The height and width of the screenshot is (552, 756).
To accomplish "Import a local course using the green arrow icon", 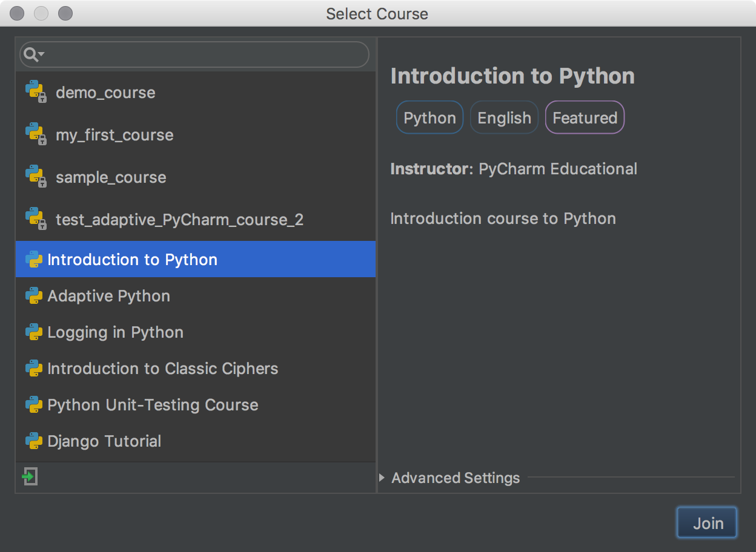I will click(30, 476).
